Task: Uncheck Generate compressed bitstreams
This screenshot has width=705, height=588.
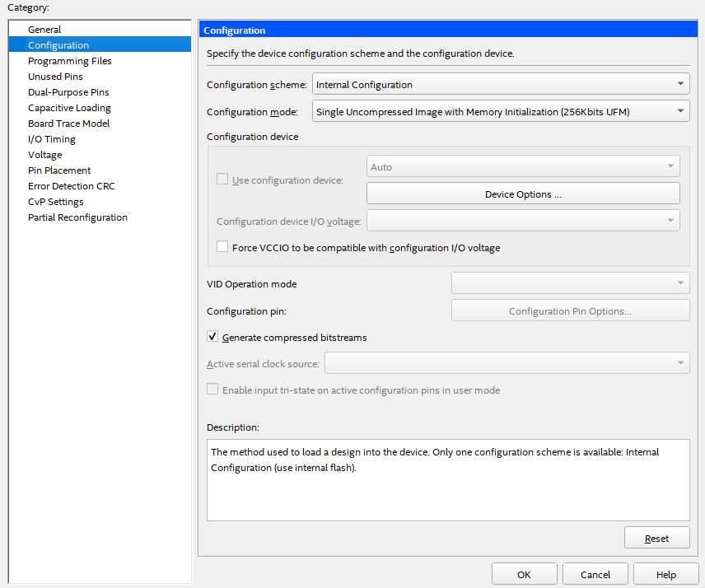Action: [212, 337]
